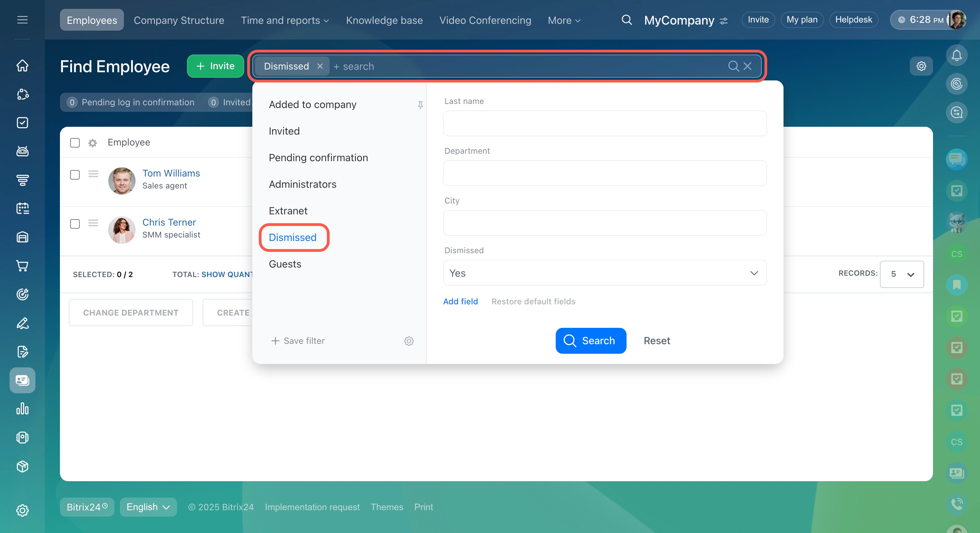Toggle the select-all checkbox in Employee header
This screenshot has width=980, height=533.
coord(75,143)
